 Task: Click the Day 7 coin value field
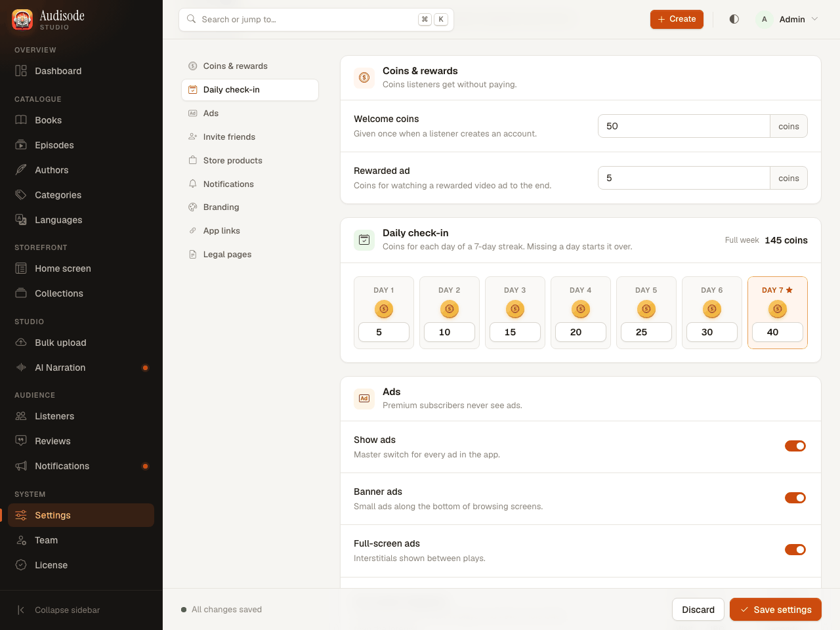[778, 332]
